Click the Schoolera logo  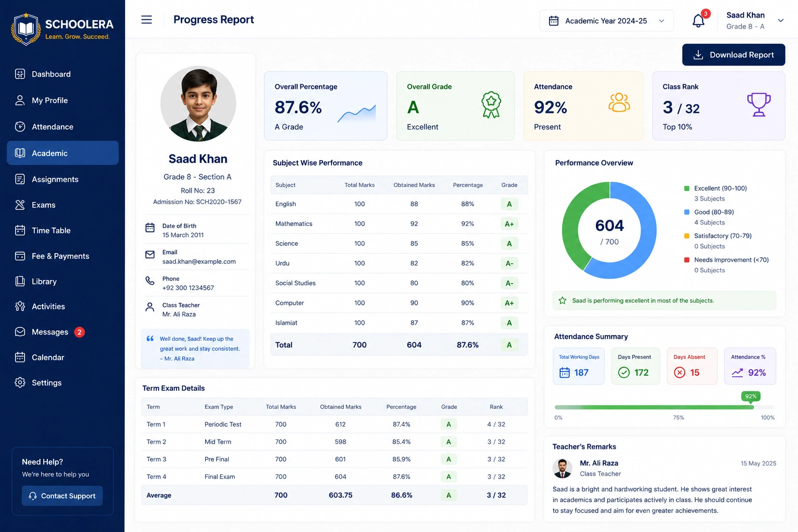(62, 29)
